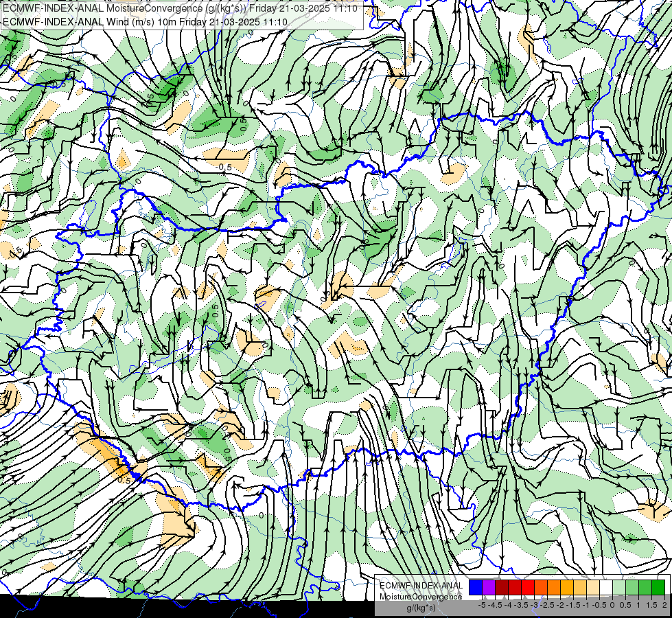Click the g/(kg*s) unit label in legend
672x618 pixels.
[421, 608]
